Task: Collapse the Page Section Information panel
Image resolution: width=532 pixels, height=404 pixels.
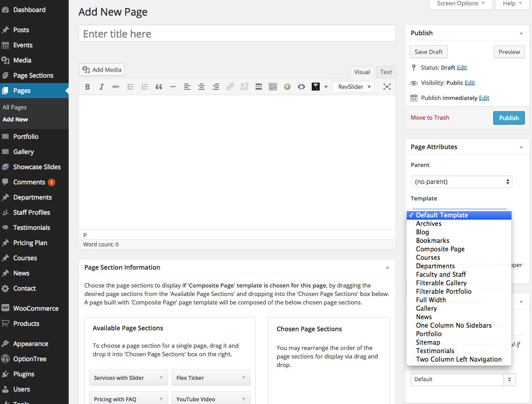Action: pos(387,267)
